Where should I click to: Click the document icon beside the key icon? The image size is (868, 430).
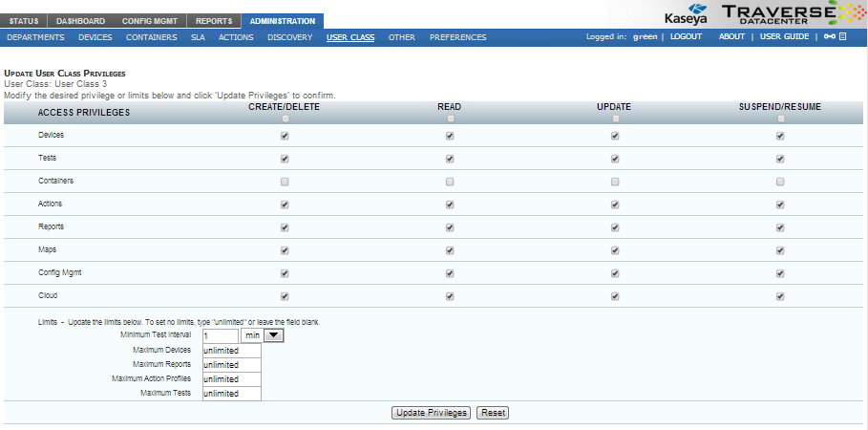(843, 37)
